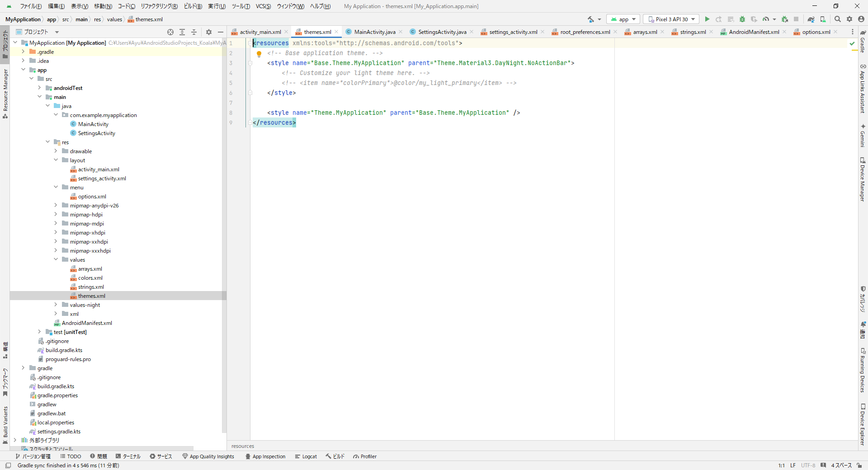
Task: Open the Pixel 3 API 30 device dropdown
Action: click(671, 19)
